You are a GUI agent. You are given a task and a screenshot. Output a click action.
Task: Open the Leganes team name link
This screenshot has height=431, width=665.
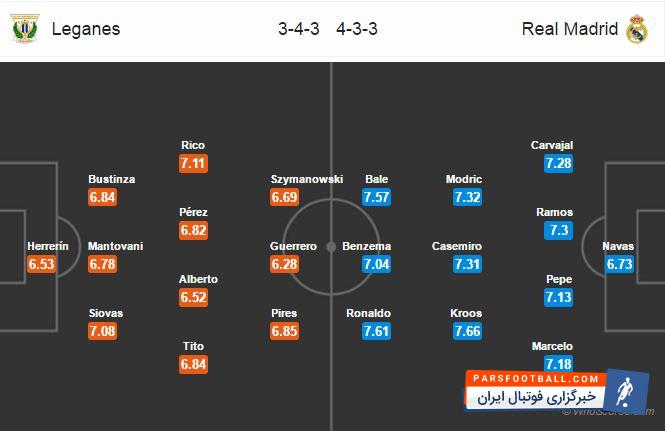88,29
